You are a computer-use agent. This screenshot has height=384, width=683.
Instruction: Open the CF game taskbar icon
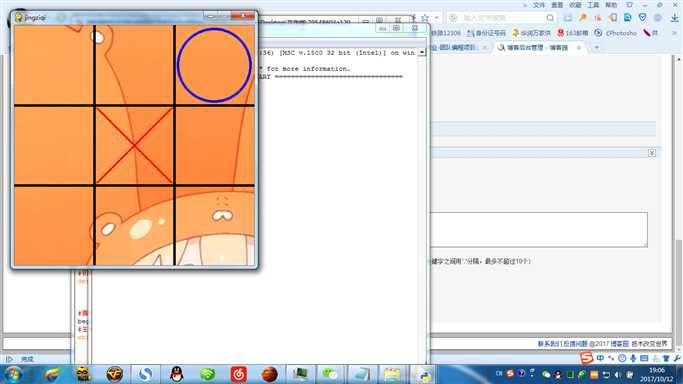click(x=114, y=374)
